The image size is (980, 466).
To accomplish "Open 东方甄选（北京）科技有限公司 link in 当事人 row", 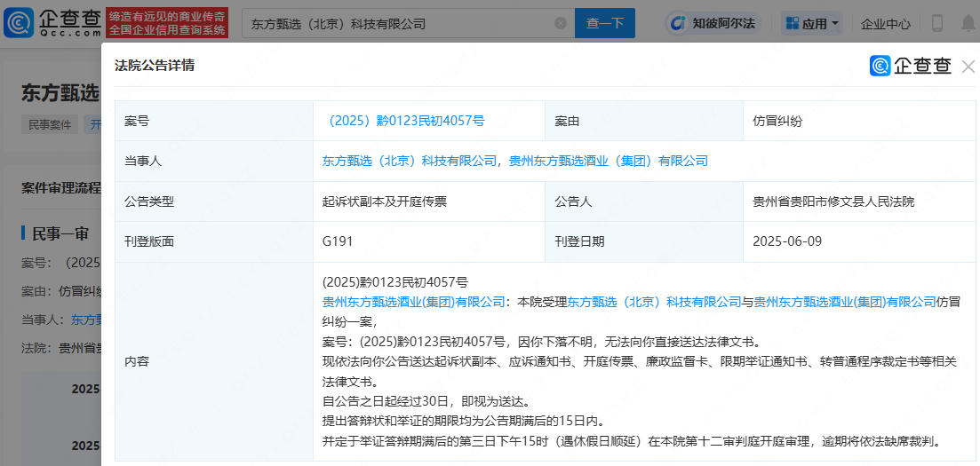I will (x=410, y=161).
